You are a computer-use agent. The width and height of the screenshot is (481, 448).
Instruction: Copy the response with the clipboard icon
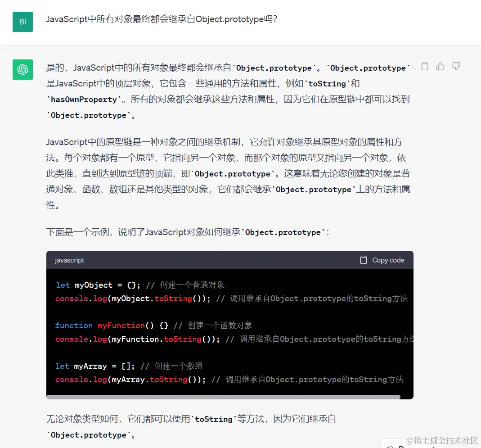coord(425,66)
